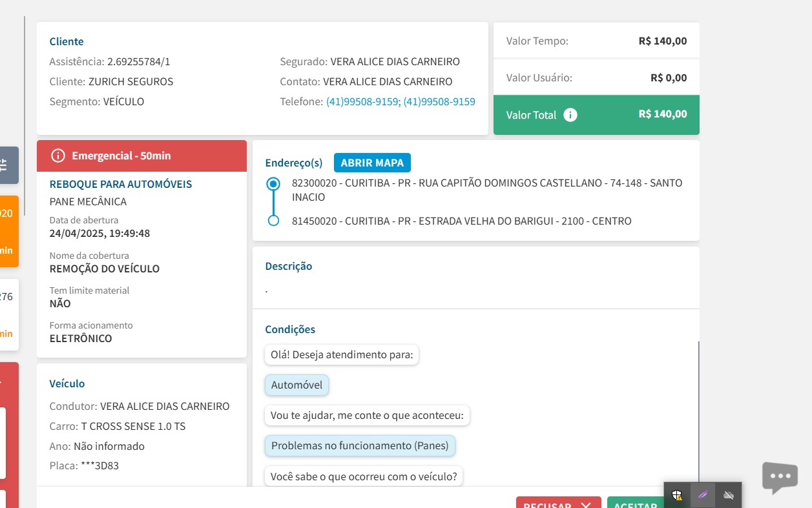The image size is (812, 508).
Task: Call the second phone number after the semicolon
Action: 439,101
